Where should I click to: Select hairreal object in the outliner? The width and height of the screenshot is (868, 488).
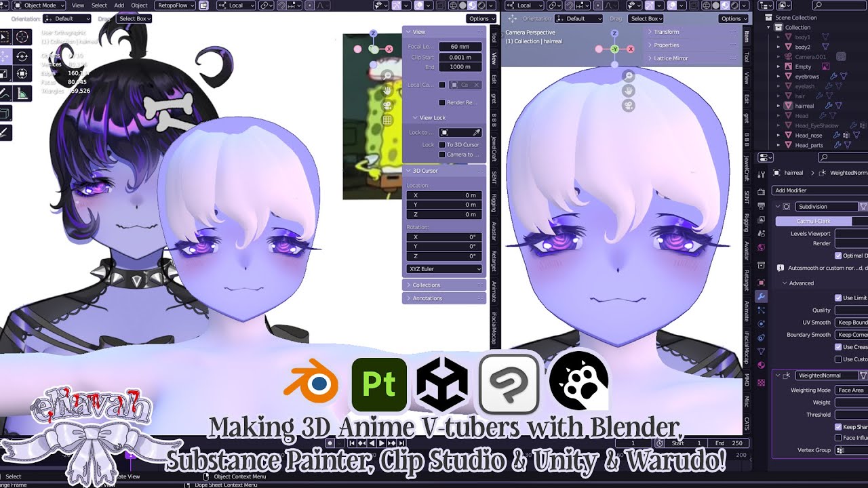pos(804,106)
